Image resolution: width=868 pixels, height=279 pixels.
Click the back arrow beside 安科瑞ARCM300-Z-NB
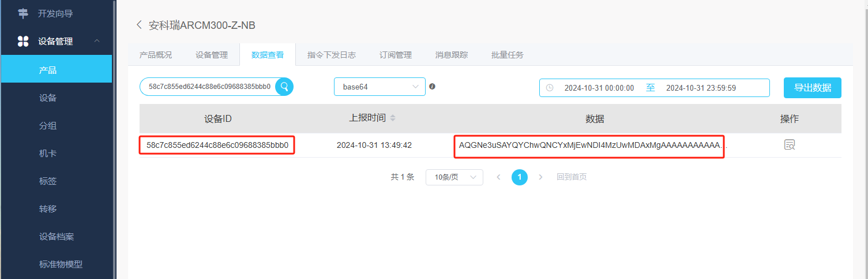pos(138,25)
